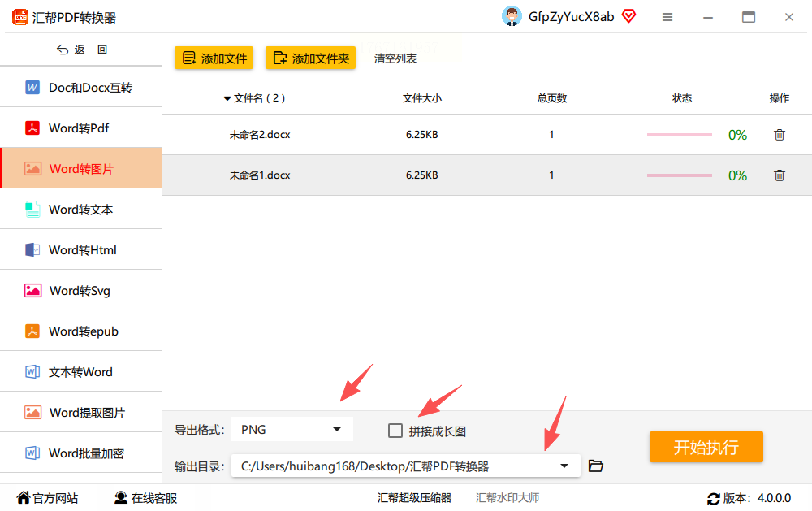The height and width of the screenshot is (511, 812).
Task: Click the 输出目录 path field text
Action: tap(365, 466)
